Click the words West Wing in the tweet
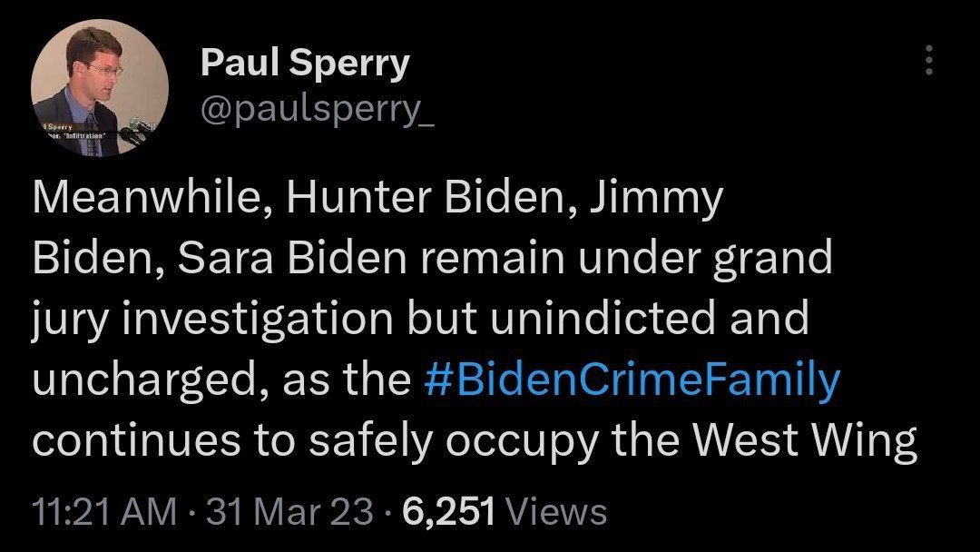This screenshot has width=980, height=552. point(806,440)
